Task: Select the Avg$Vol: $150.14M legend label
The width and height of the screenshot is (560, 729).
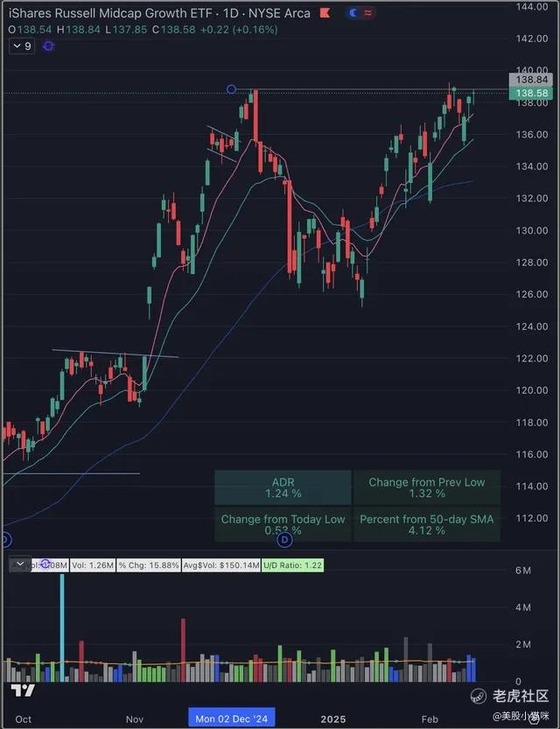Action: pos(221,565)
